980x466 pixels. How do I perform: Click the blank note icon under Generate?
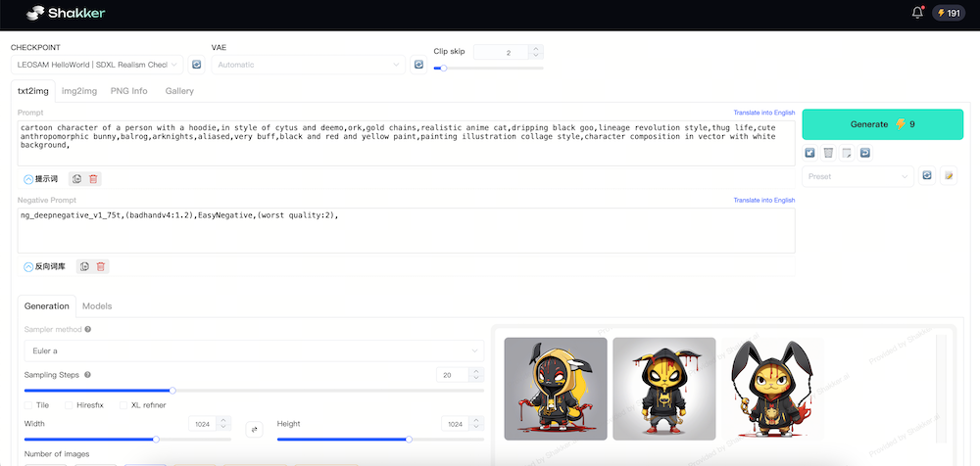847,153
